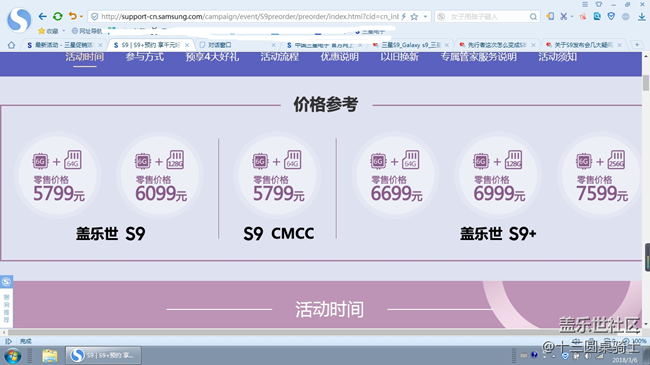Click the gray round extension icon
Viewport: 650px width, 365px height.
tap(626, 17)
